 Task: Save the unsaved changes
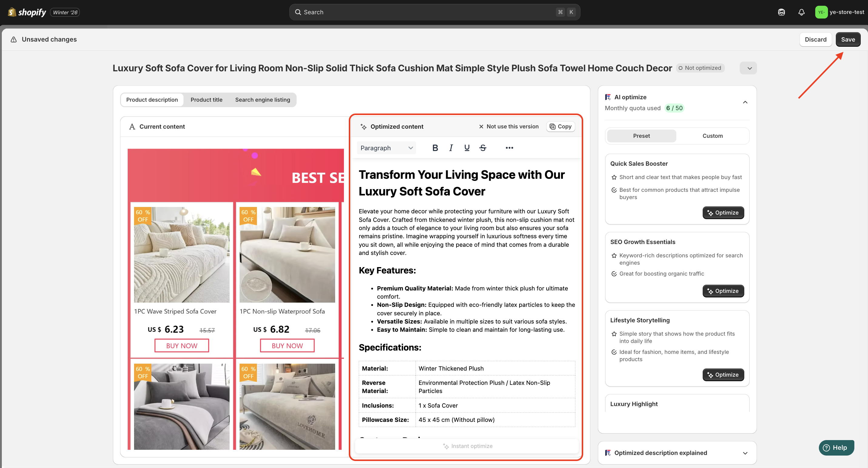[847, 39]
